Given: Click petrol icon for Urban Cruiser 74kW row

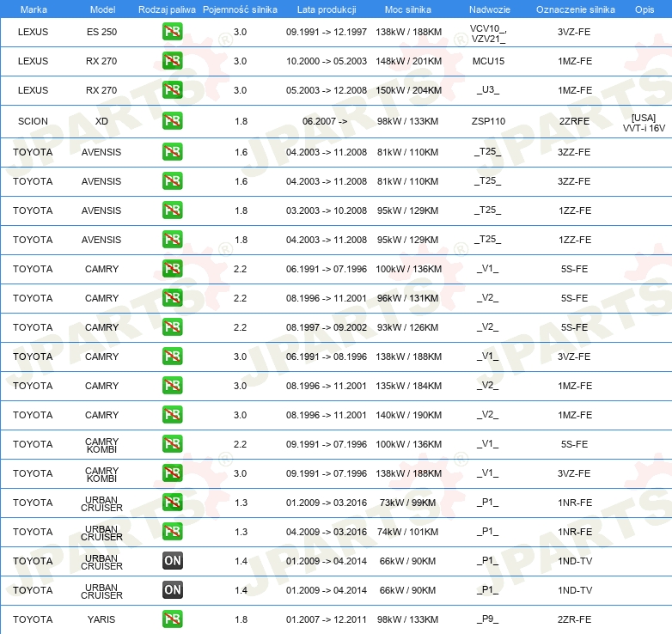Looking at the screenshot, I should pos(172,531).
